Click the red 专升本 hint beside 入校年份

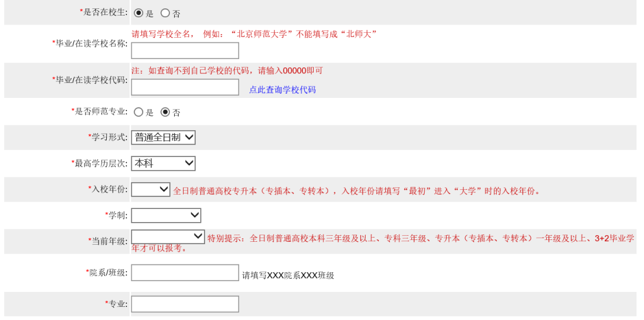tap(357, 191)
